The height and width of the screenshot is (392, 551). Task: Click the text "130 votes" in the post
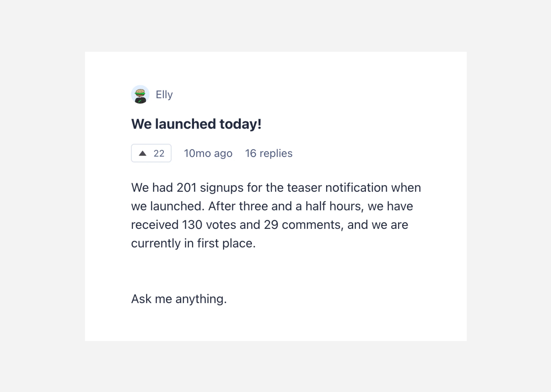[x=209, y=225]
